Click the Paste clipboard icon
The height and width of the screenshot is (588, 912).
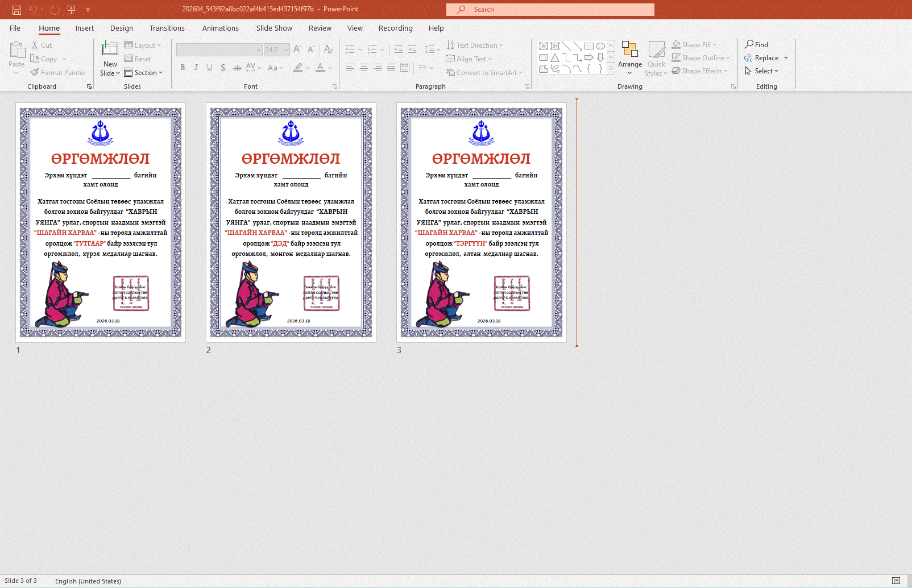coord(16,51)
